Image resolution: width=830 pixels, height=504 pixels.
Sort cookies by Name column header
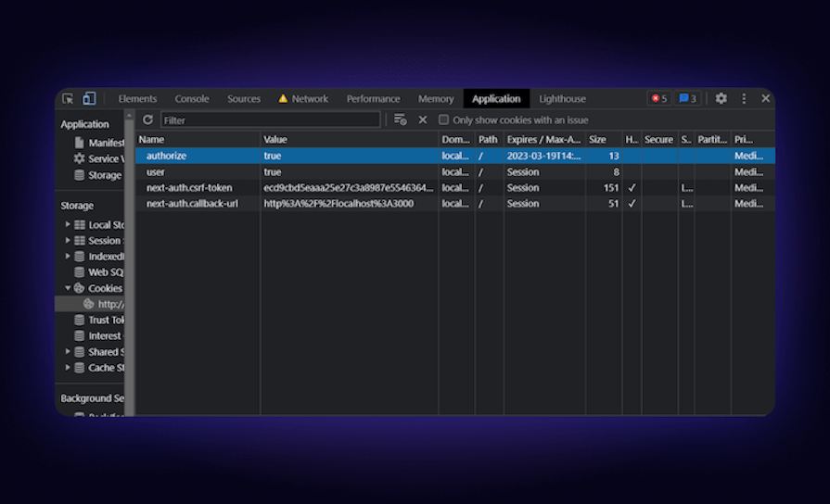point(197,139)
